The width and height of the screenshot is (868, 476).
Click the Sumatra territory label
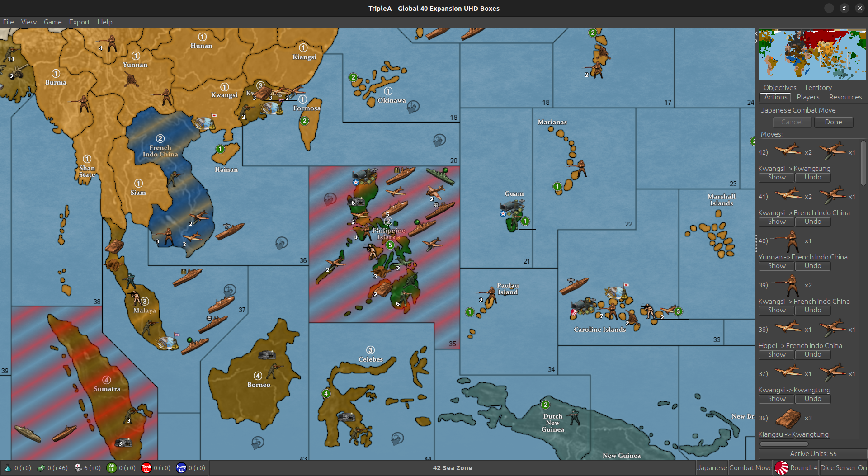pyautogui.click(x=107, y=389)
